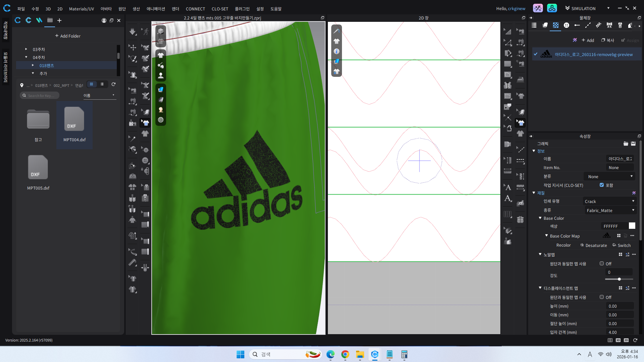The width and height of the screenshot is (644, 362).
Task: Uncheck the 포함 checkbox for 작업 지시서
Action: [602, 185]
